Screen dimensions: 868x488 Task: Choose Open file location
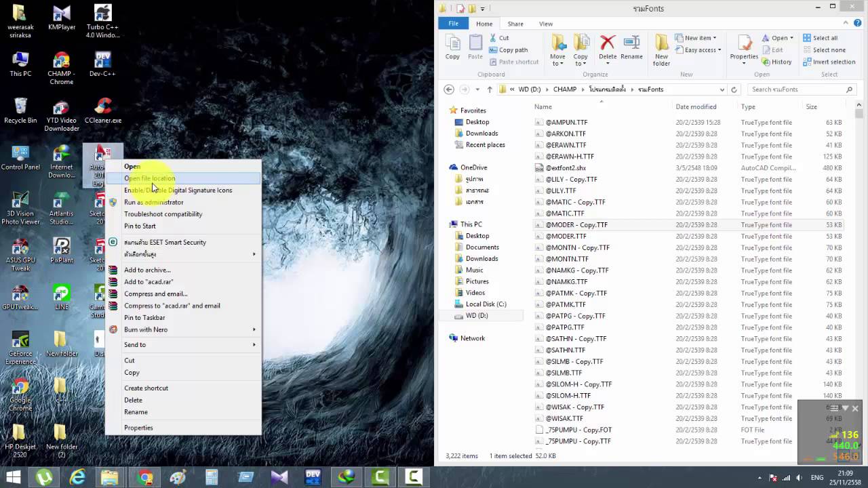click(x=183, y=178)
